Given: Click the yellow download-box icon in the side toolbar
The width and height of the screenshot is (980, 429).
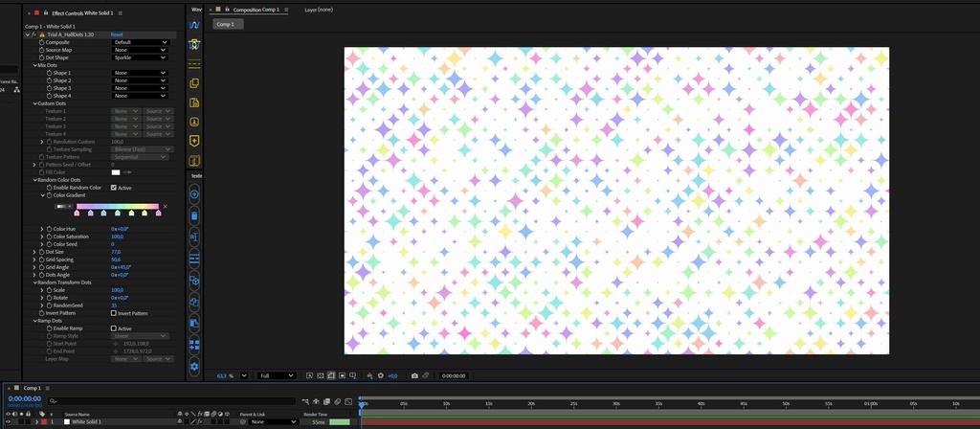Looking at the screenshot, I should coord(194,122).
